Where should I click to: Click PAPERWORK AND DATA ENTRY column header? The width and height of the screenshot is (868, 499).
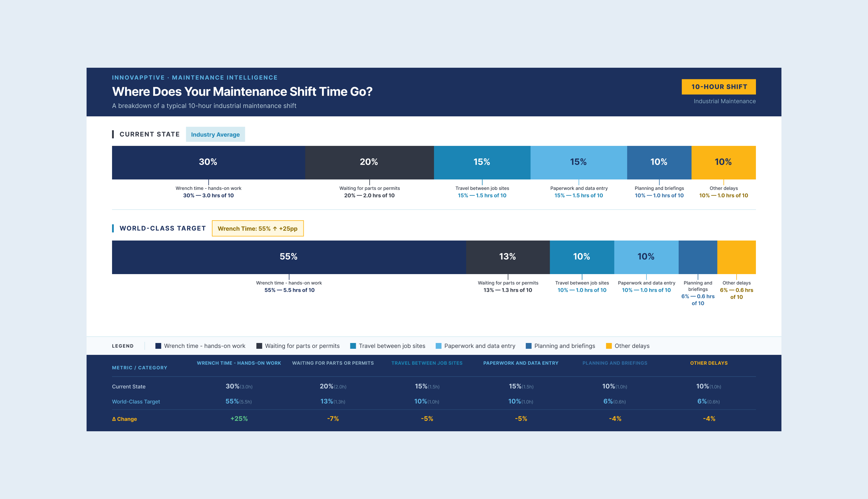tap(521, 363)
